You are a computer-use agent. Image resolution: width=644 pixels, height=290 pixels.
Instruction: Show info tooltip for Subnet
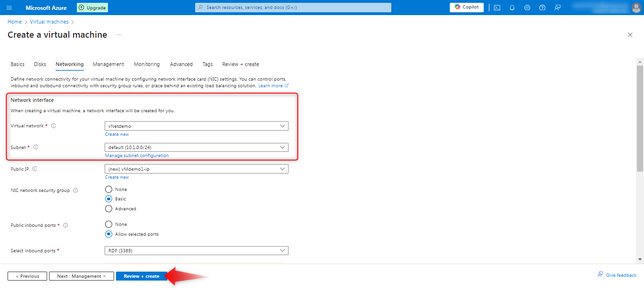(x=35, y=147)
